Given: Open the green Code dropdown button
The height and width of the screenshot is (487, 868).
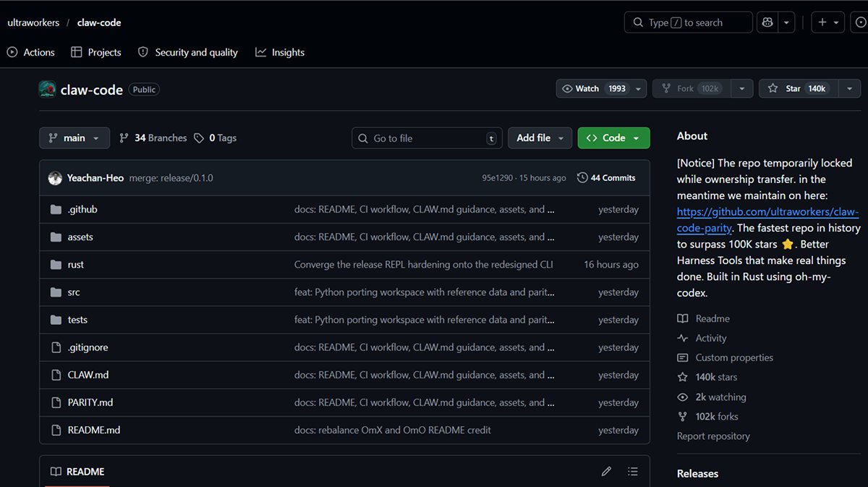Looking at the screenshot, I should [x=613, y=138].
